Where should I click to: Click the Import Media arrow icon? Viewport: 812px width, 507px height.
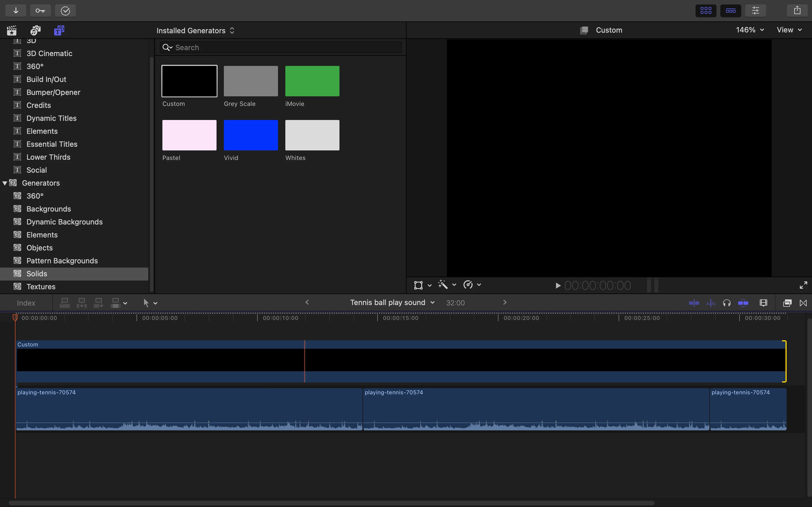(16, 11)
